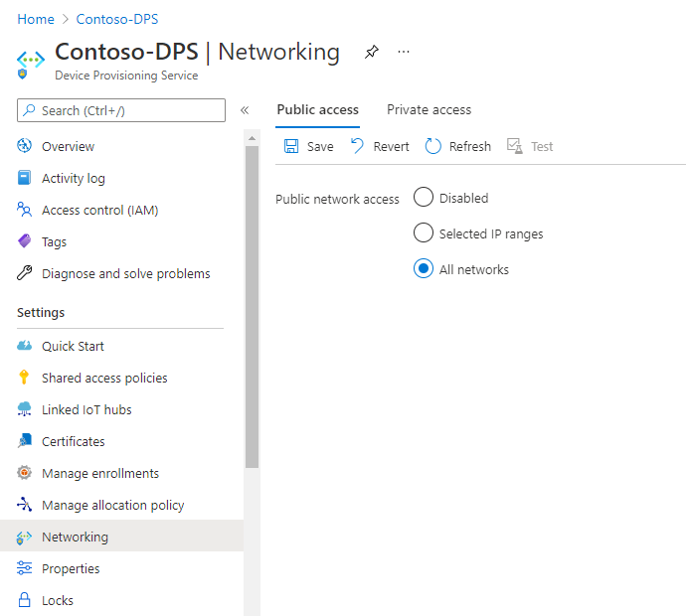
Task: Open the Contoso-DPS breadcrumb link
Action: coord(116,19)
